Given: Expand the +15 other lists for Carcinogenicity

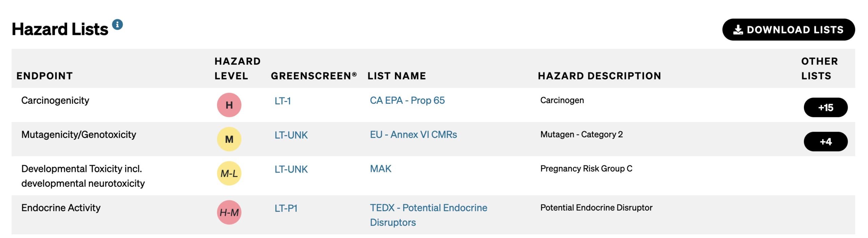Looking at the screenshot, I should [x=825, y=108].
